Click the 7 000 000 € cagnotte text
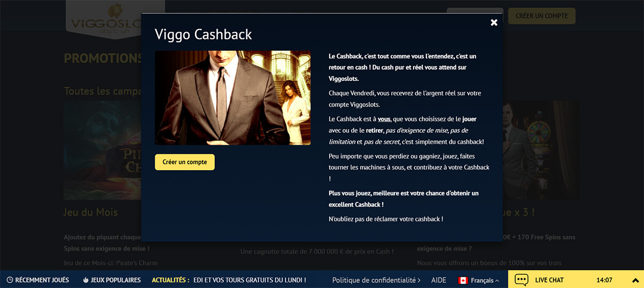This screenshot has height=288, width=644. (x=317, y=252)
